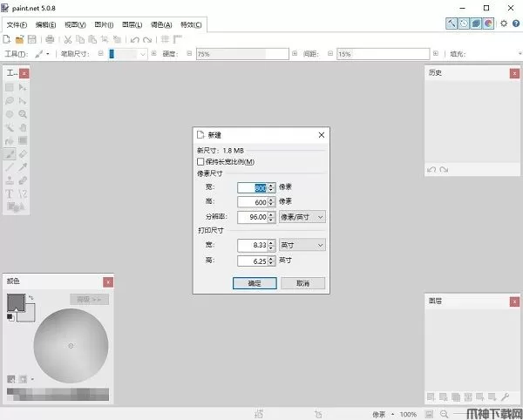Select the Magic Wand tool
Viewport: 523px width, 420px height.
[10, 127]
